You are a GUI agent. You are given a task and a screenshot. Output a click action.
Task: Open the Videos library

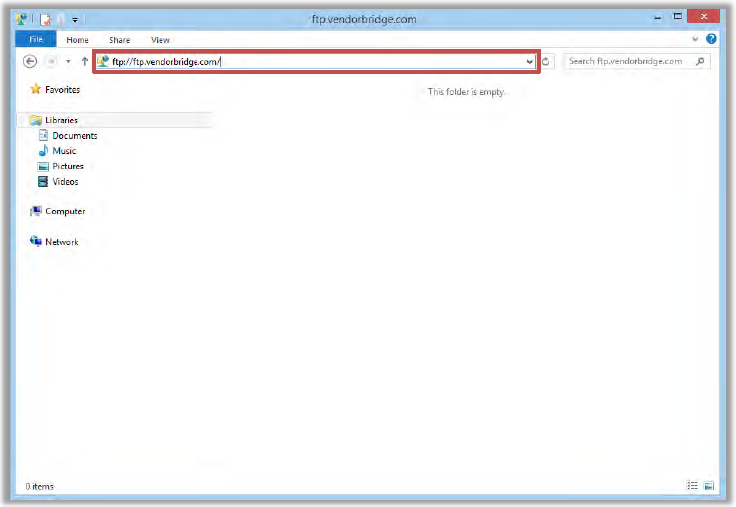point(65,182)
